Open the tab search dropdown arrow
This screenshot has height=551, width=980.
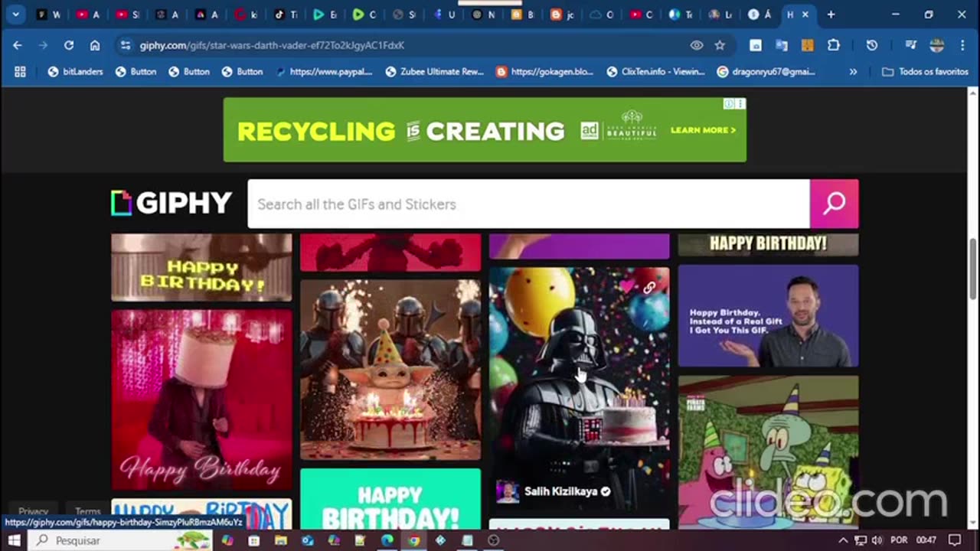(15, 14)
